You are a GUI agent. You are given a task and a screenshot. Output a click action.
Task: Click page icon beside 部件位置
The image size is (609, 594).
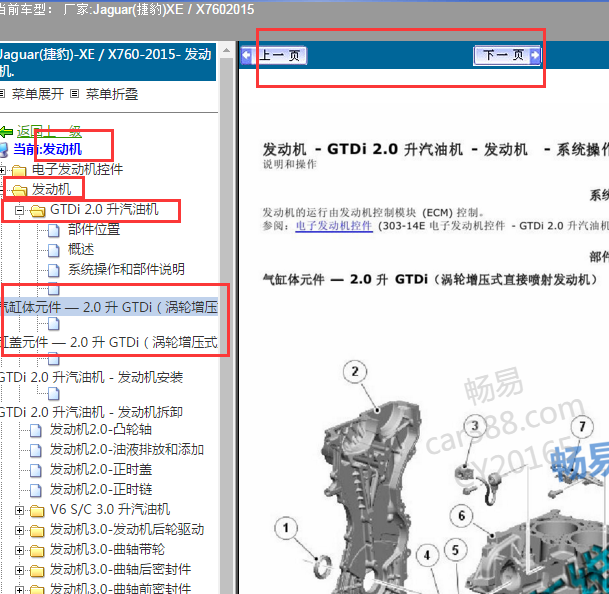click(x=54, y=230)
